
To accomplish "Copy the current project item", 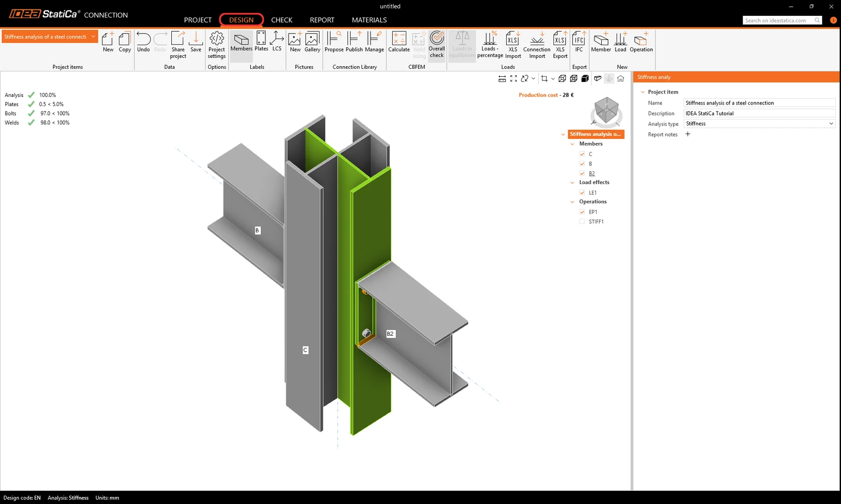I will click(x=125, y=42).
